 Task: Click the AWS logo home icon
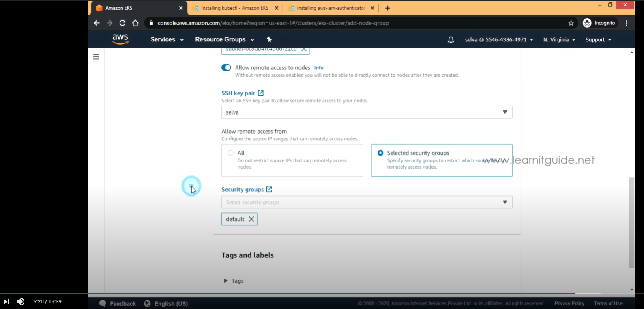tap(120, 39)
